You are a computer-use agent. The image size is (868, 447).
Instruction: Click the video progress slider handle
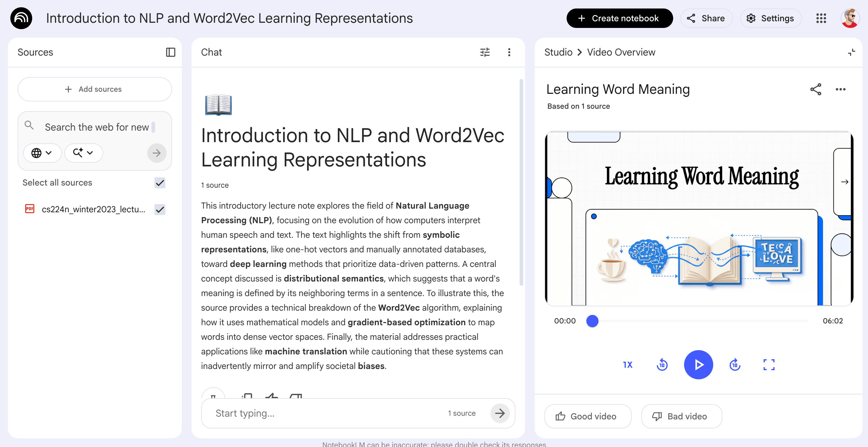point(592,321)
